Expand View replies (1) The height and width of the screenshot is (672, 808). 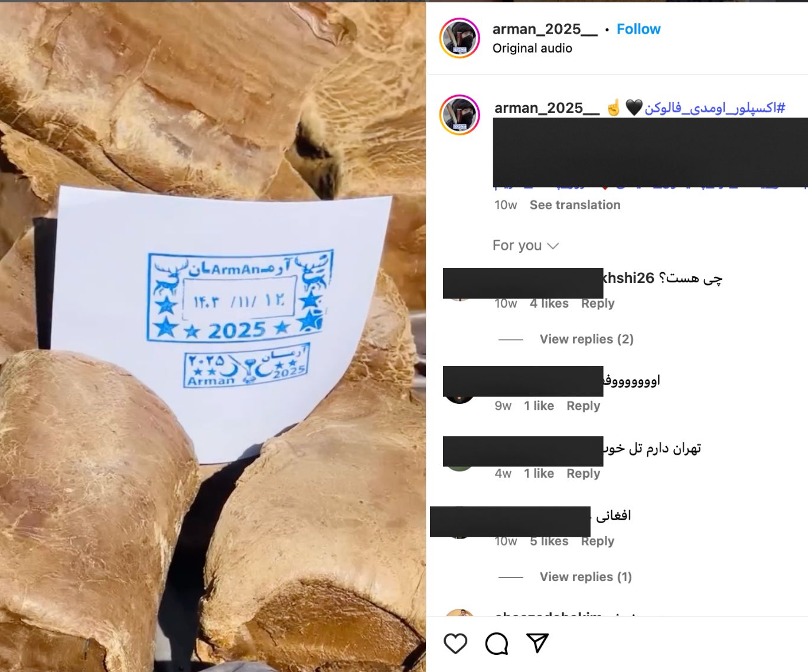tap(586, 577)
